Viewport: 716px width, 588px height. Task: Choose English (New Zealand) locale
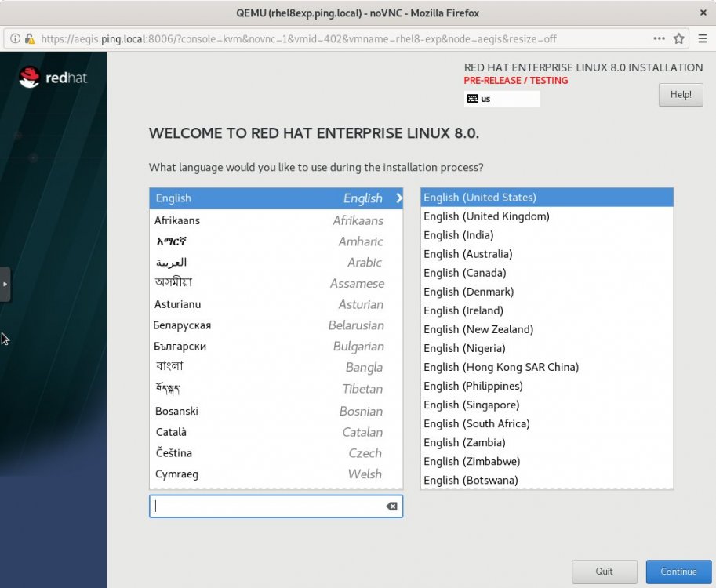(547, 329)
